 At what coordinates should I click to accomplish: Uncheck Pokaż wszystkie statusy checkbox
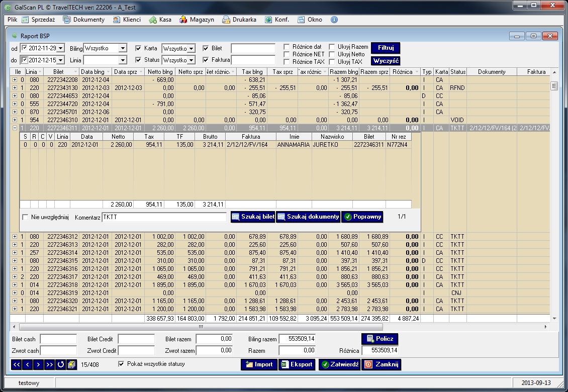point(121,364)
